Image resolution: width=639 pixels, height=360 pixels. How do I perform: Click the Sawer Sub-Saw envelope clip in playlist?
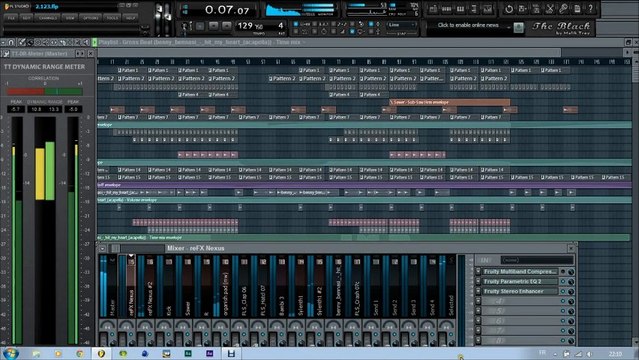450,102
